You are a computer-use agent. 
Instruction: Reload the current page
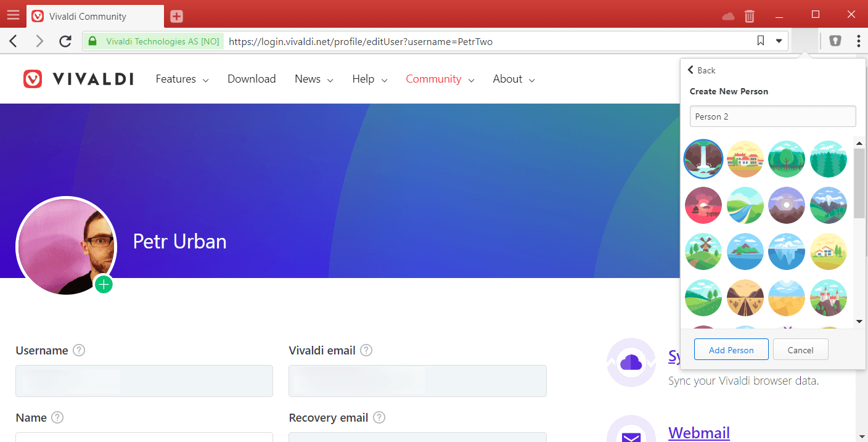point(65,41)
